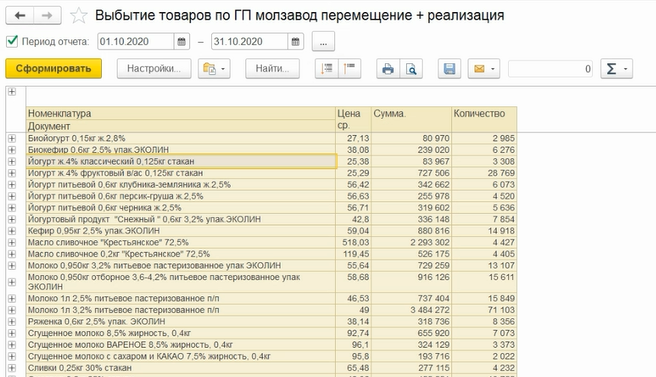Select the price cell 92,74

(353, 333)
